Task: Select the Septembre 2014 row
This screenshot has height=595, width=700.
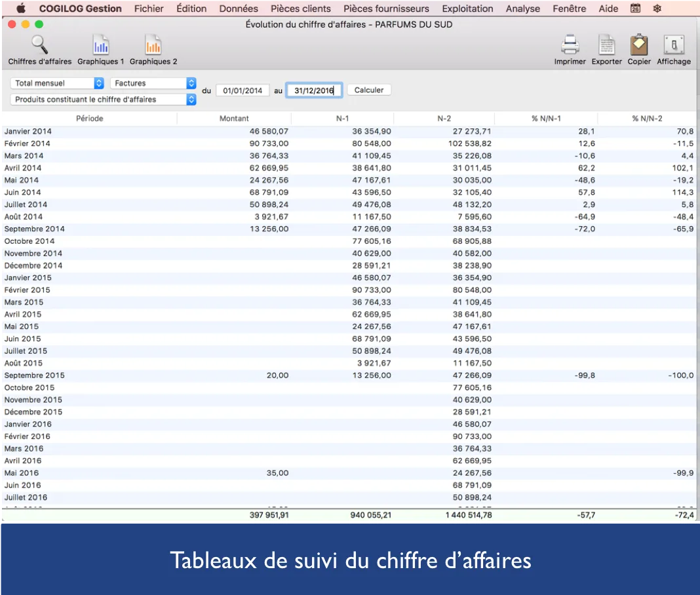Action: click(x=349, y=229)
